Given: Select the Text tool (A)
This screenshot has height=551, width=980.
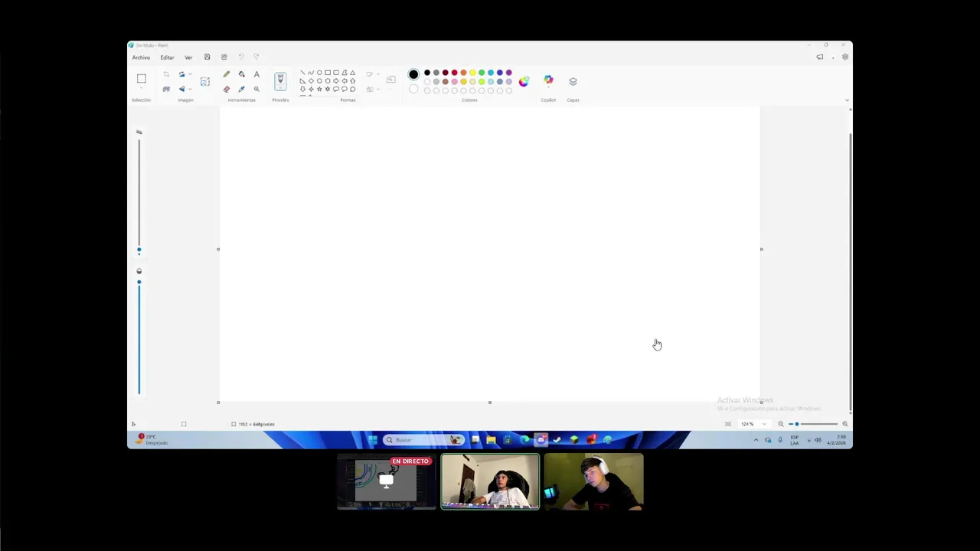Looking at the screenshot, I should pos(256,74).
